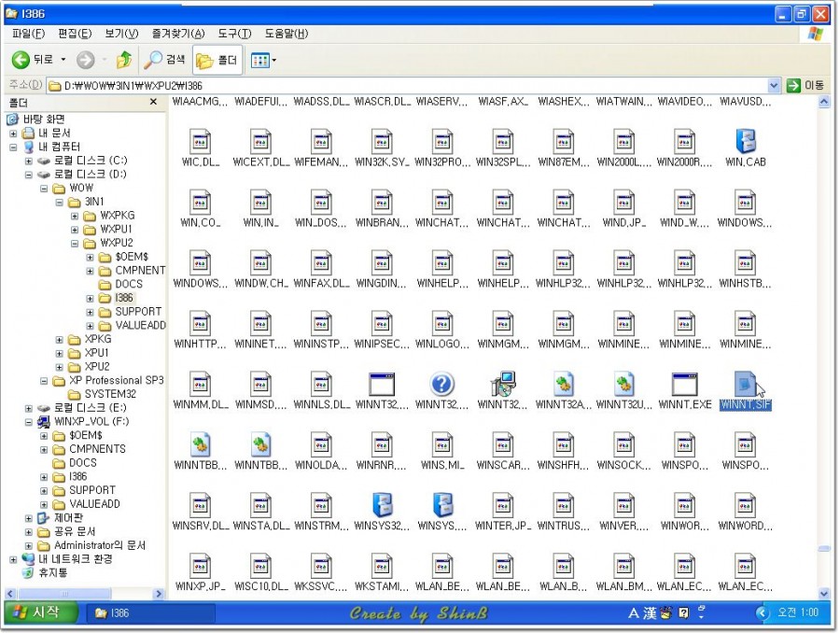
Task: Select the WINNT32A setup file icon
Action: [x=564, y=384]
